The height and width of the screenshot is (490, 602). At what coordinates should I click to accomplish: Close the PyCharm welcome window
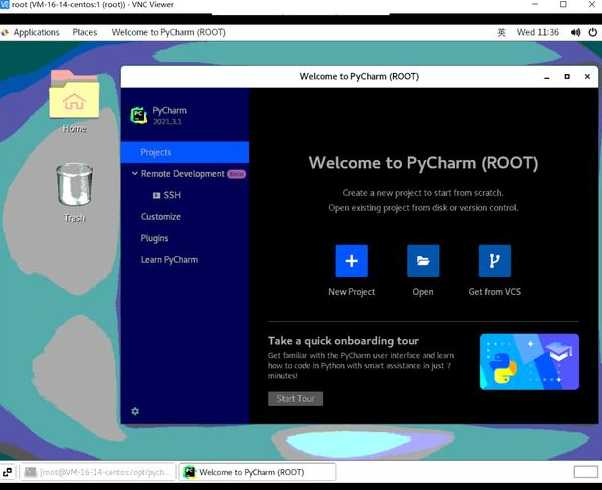tap(587, 77)
